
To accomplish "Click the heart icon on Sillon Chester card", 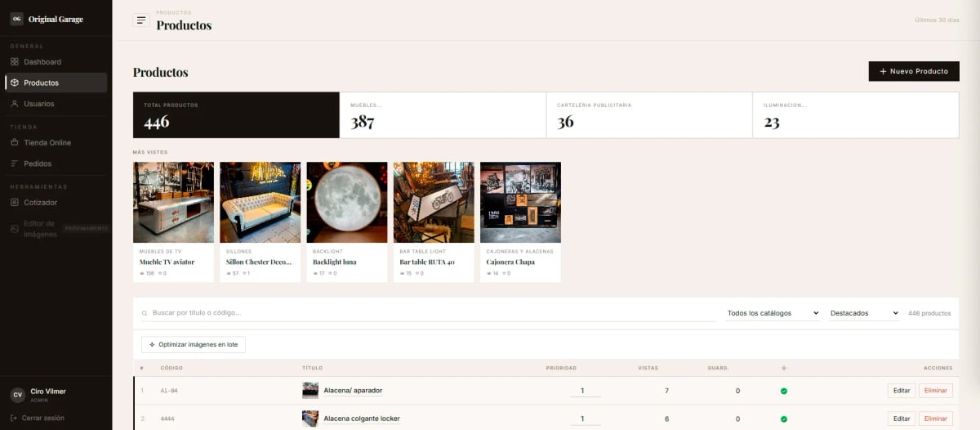I will (x=243, y=273).
